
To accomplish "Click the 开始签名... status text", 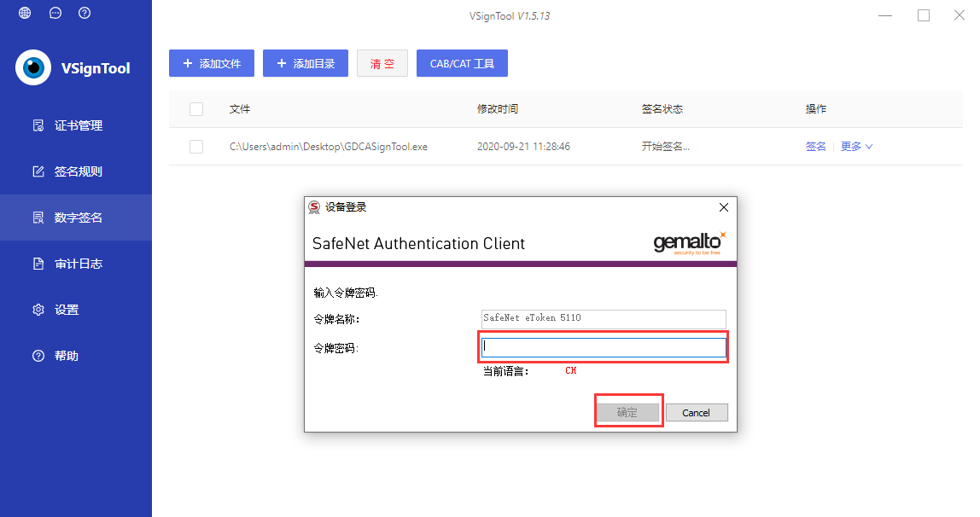I will [x=666, y=147].
